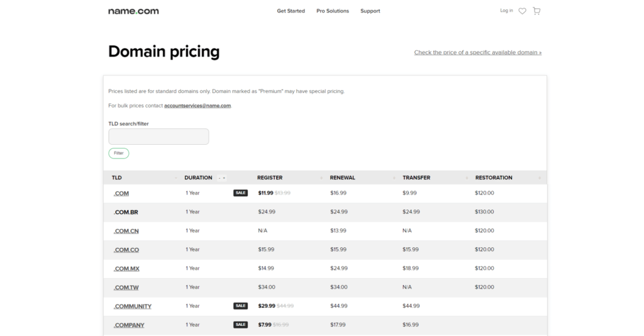Sort table by Register column
Screen dimensions: 644x336
[x=290, y=178]
